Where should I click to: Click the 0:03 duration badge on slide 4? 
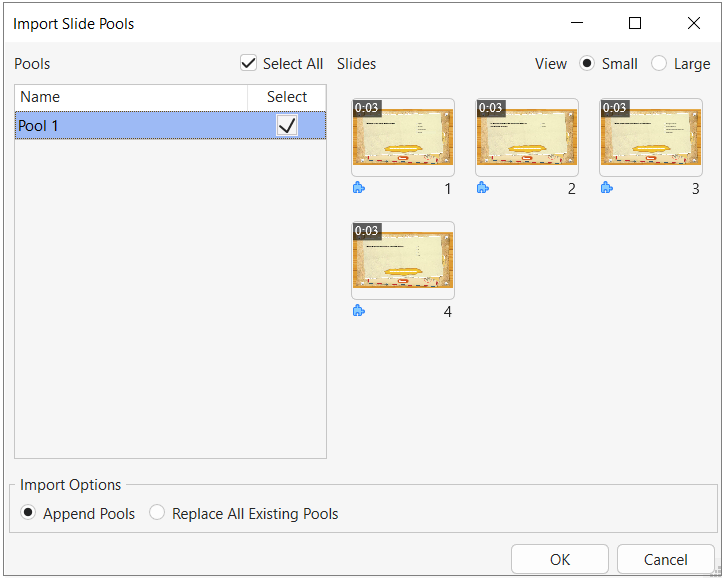[x=367, y=231]
